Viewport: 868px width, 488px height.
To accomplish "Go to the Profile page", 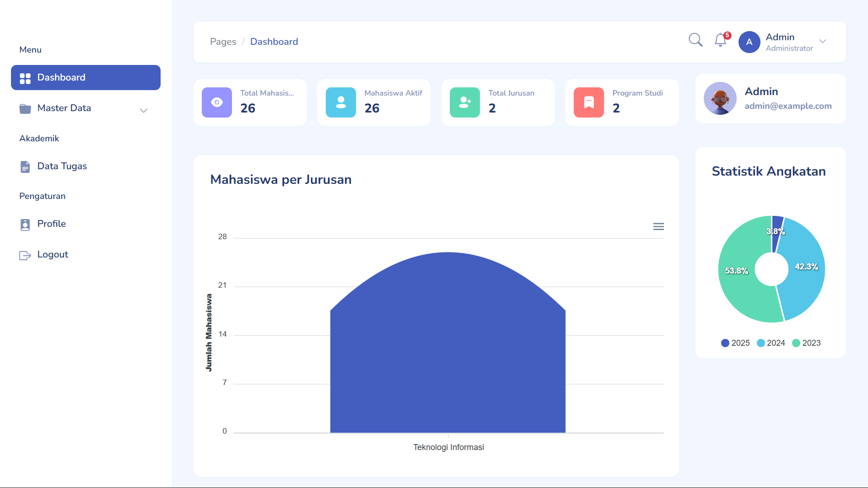I will click(x=51, y=224).
